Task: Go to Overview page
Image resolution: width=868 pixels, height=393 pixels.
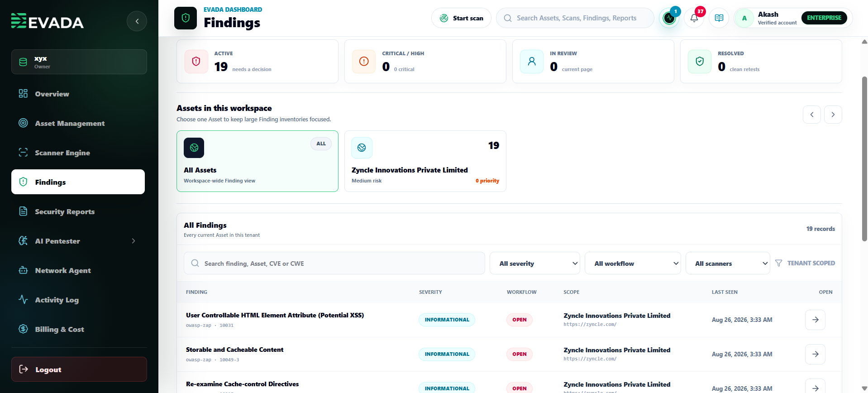Action: [78, 94]
